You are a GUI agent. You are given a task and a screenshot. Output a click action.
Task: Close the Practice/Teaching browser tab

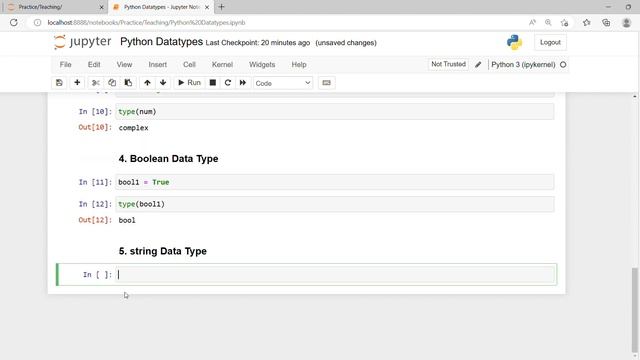point(102,7)
